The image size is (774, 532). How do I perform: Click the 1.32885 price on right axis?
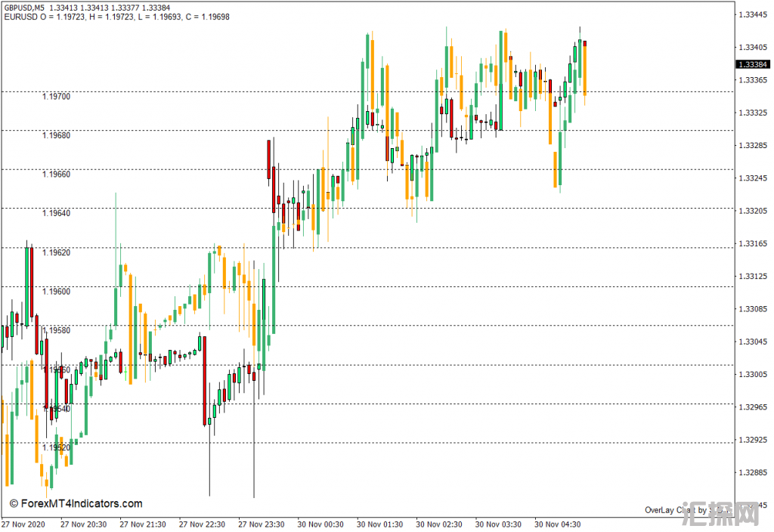click(754, 473)
